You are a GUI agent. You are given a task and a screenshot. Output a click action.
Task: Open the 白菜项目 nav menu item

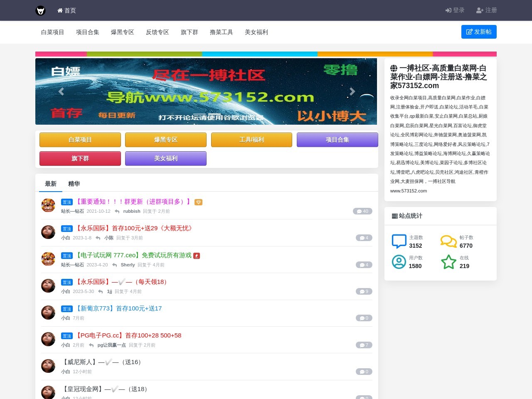coord(53,32)
